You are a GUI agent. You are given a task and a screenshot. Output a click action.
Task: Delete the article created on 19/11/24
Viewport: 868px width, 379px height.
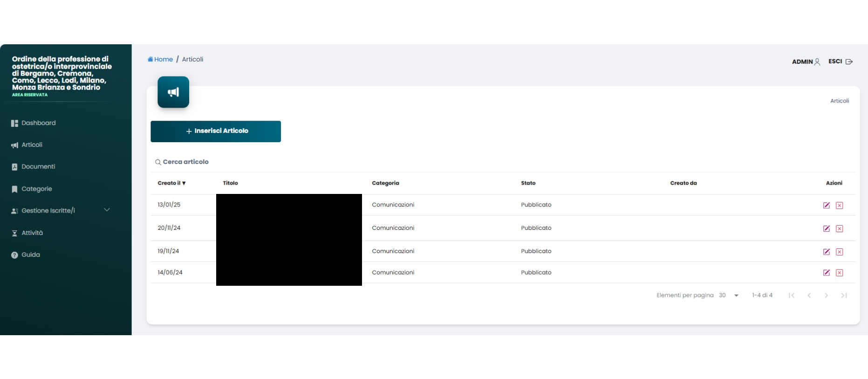(x=839, y=252)
